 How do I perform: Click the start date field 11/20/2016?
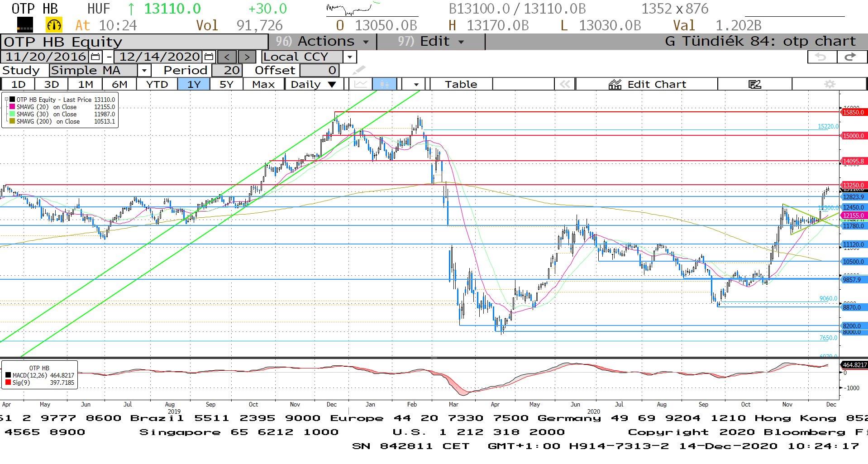45,57
